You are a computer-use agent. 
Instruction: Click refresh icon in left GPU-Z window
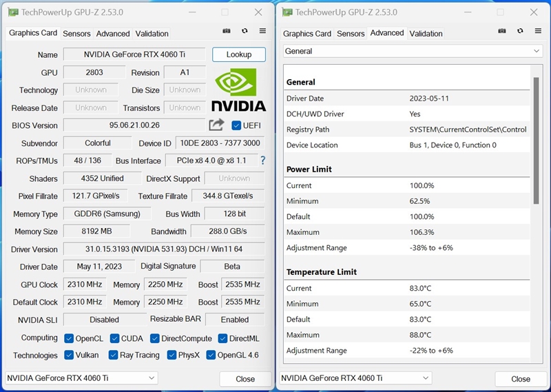(245, 31)
